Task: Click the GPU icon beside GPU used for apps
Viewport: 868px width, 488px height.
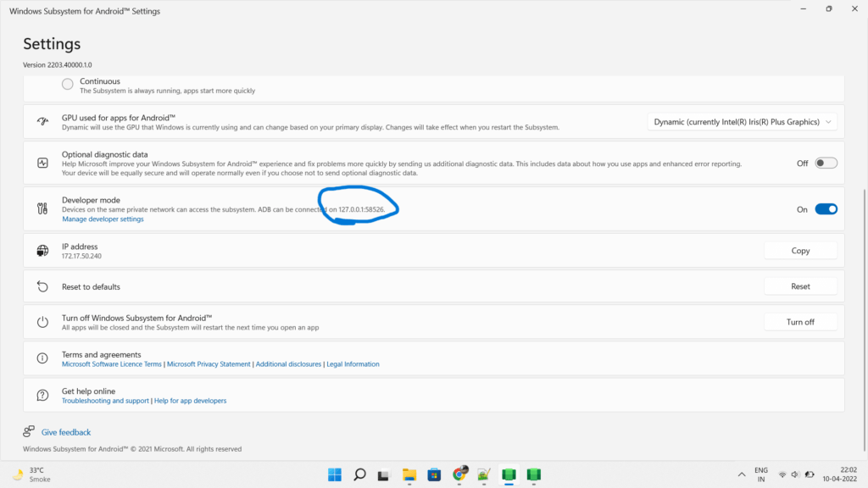Action: [x=42, y=122]
